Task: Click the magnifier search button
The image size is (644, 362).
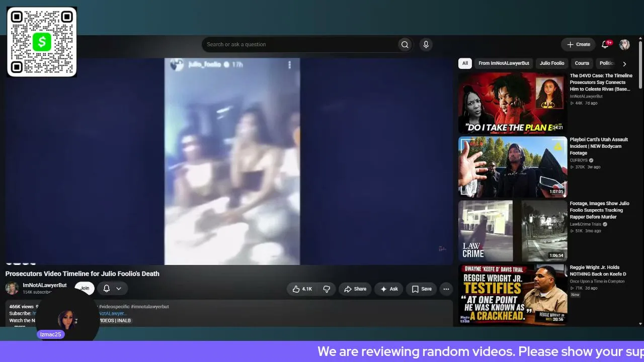Action: point(405,45)
